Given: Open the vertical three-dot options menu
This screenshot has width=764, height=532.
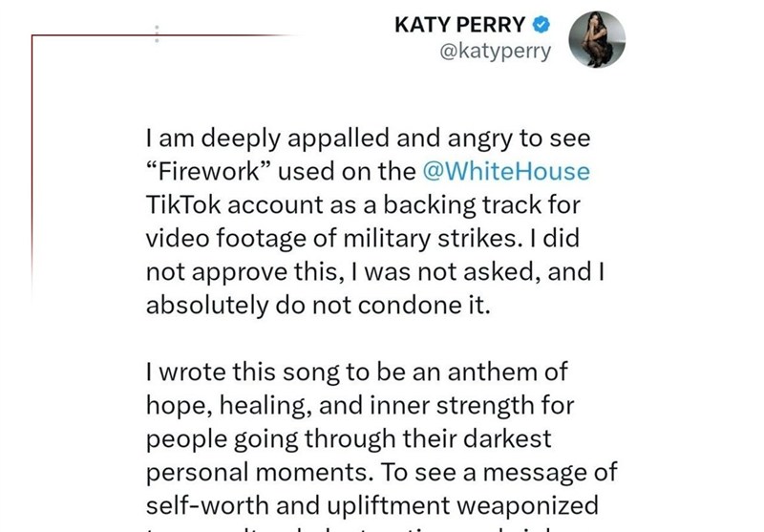Looking at the screenshot, I should (x=157, y=33).
